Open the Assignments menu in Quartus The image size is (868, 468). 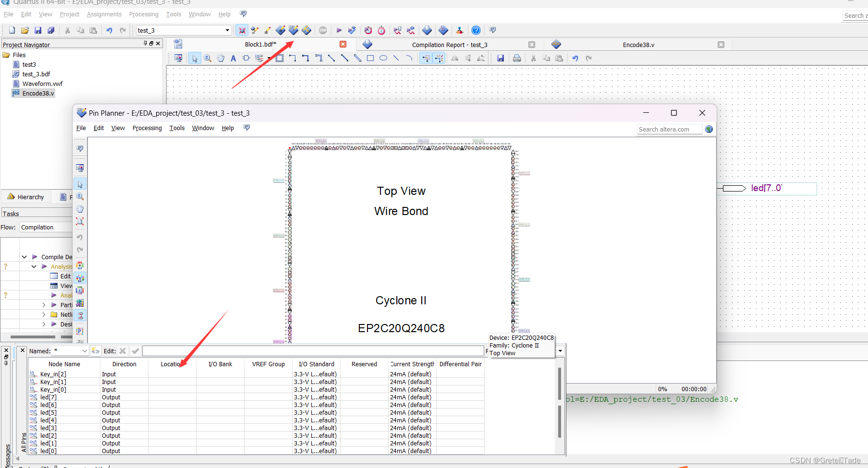tap(104, 14)
